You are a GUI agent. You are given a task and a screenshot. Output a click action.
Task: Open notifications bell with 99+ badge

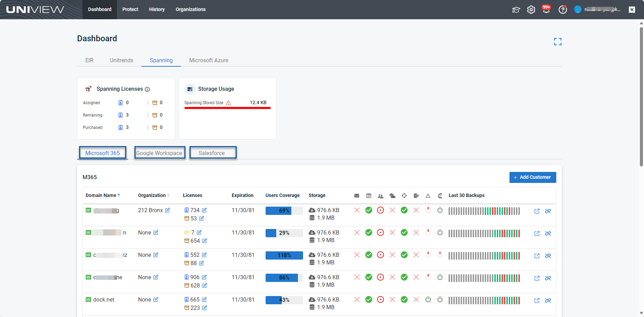coord(546,9)
